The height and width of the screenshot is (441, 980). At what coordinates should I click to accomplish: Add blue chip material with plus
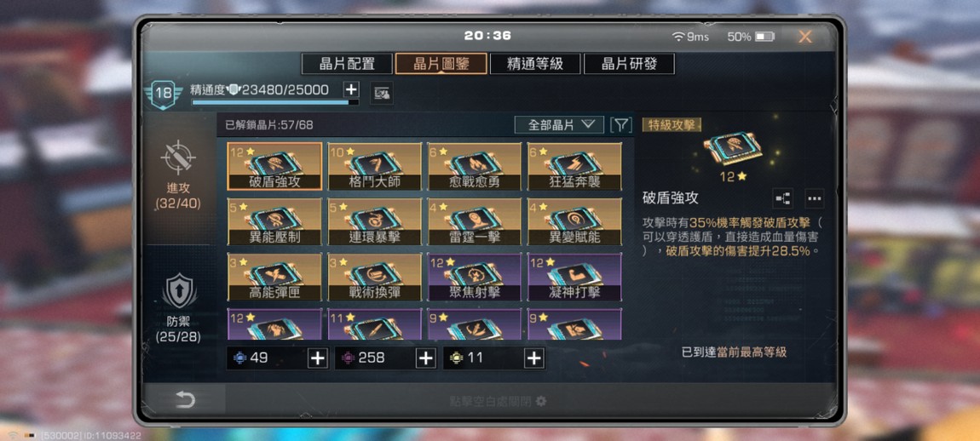pyautogui.click(x=318, y=358)
